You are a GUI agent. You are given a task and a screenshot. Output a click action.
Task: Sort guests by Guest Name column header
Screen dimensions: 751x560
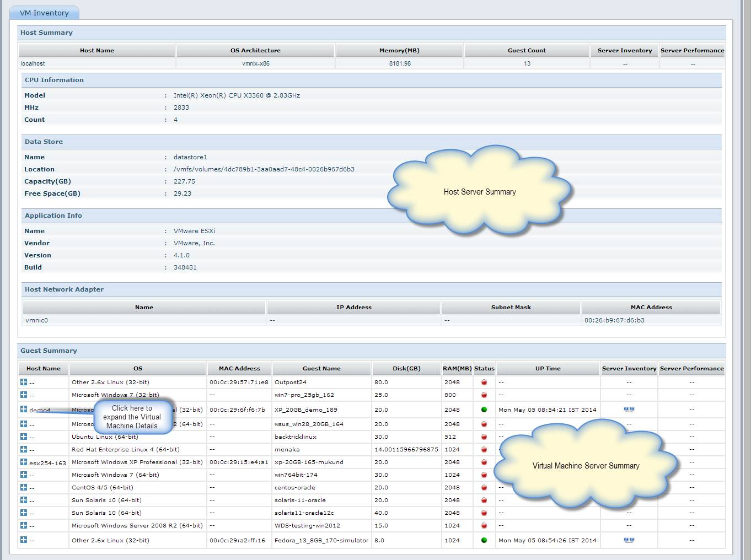[x=321, y=368]
